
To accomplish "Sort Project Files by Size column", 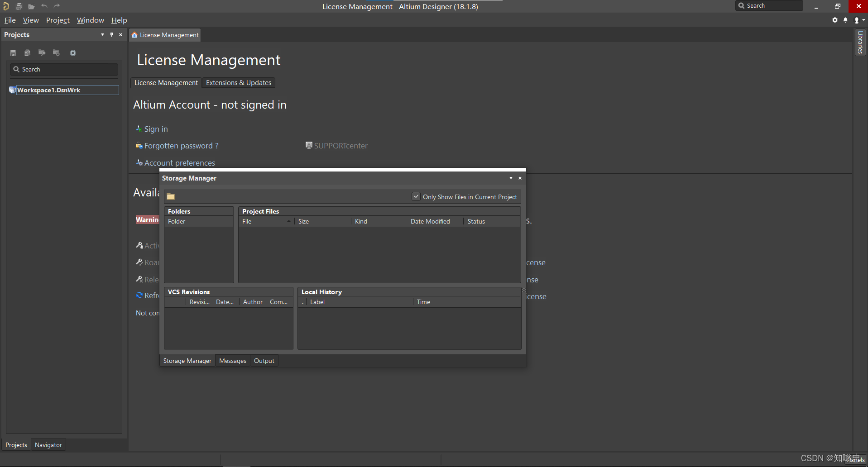I will coord(322,221).
